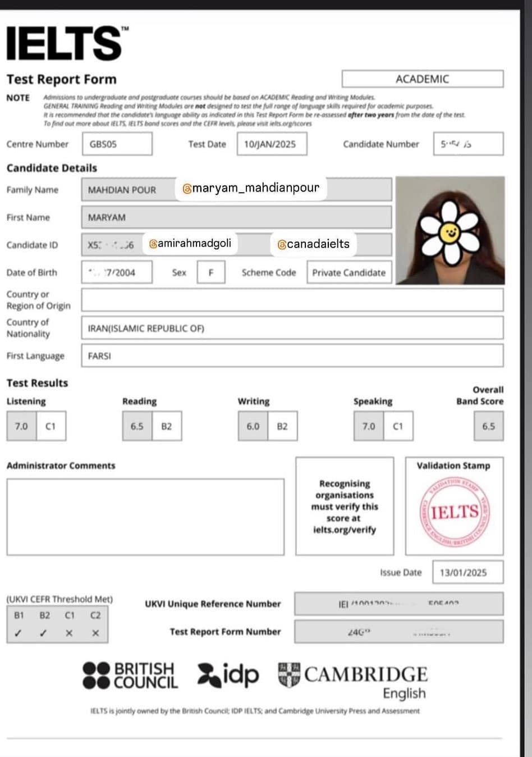Open the @canadaielts mention tag
Screen dimensions: 532x757
pos(313,244)
